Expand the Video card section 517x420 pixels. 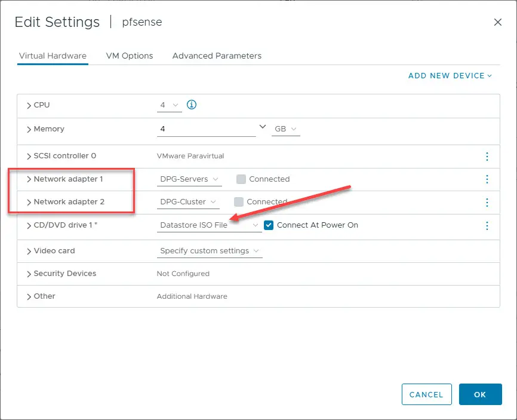click(29, 251)
